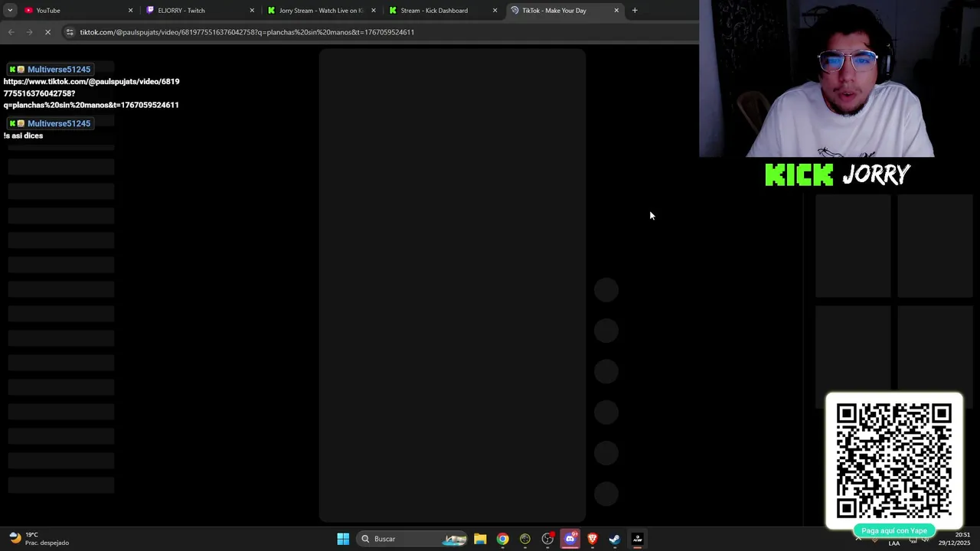The image size is (980, 551).
Task: Open the weather widget showing 19°C
Action: [38, 538]
